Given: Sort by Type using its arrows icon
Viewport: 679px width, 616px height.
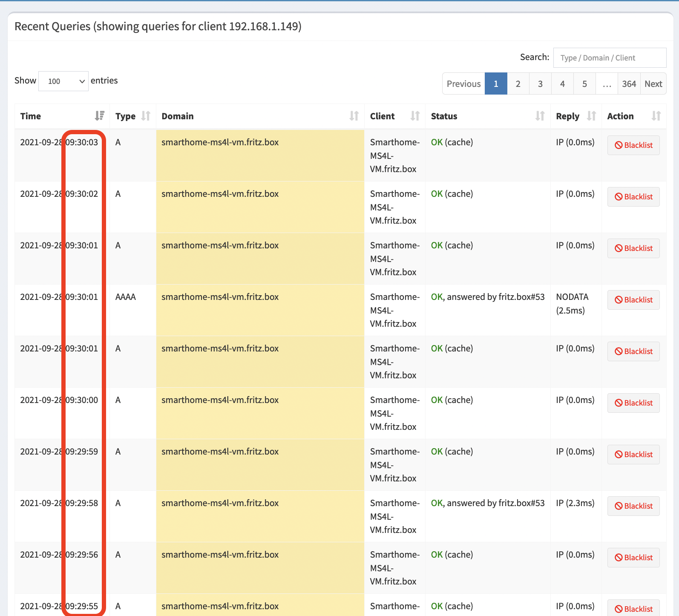Looking at the screenshot, I should (x=146, y=116).
